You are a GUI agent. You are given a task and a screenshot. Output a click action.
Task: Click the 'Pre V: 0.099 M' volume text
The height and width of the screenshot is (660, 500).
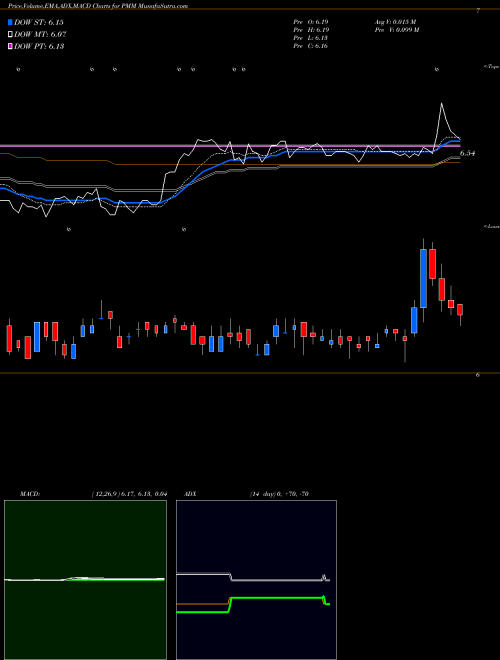(396, 30)
